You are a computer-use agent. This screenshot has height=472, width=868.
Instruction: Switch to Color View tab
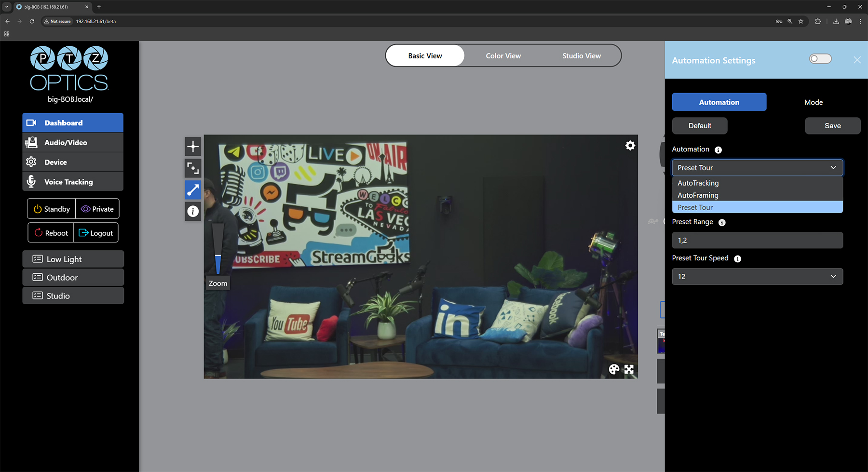tap(503, 56)
